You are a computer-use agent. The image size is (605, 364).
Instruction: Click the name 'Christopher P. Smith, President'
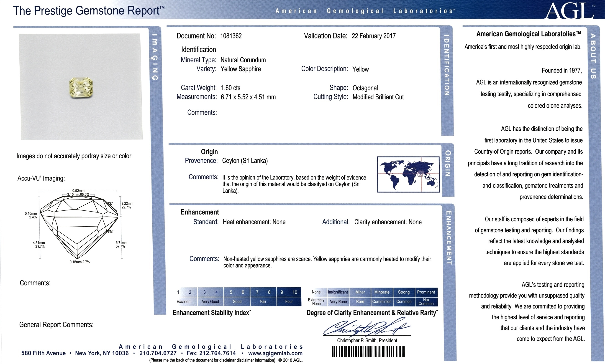pyautogui.click(x=367, y=340)
